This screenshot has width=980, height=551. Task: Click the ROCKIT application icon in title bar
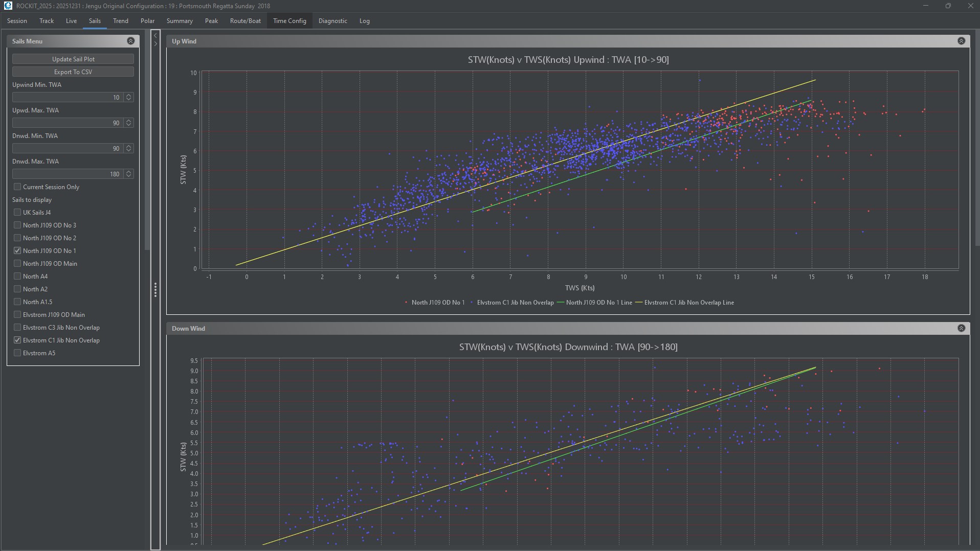(x=8, y=6)
